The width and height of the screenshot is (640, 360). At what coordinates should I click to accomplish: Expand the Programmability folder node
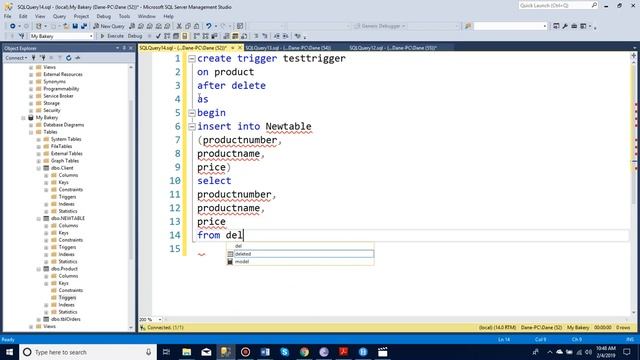pos(31,89)
